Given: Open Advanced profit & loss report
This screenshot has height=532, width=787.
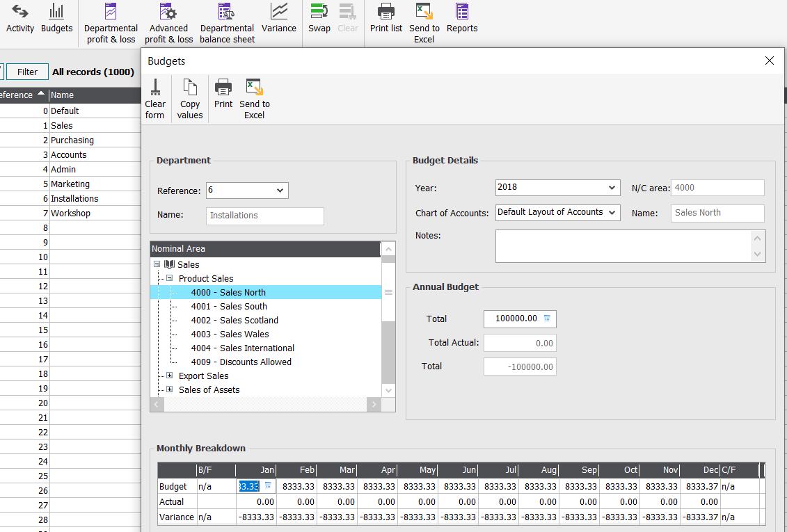Looking at the screenshot, I should (x=168, y=24).
